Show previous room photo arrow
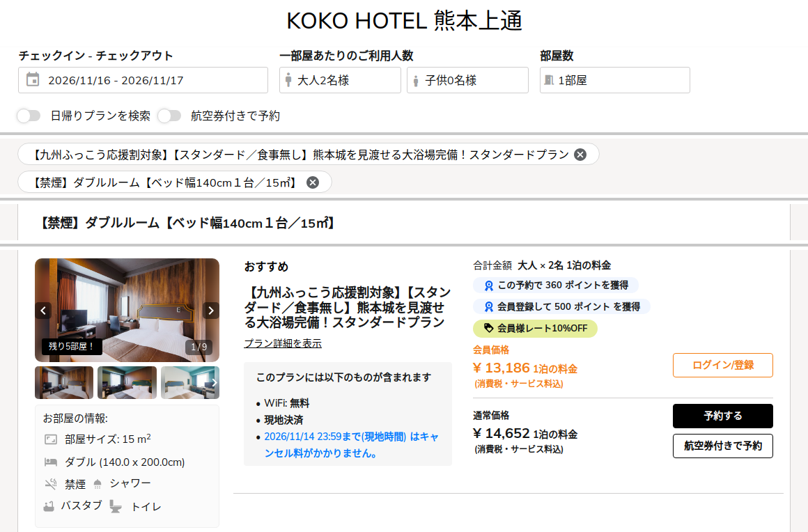This screenshot has width=808, height=532. click(x=43, y=311)
